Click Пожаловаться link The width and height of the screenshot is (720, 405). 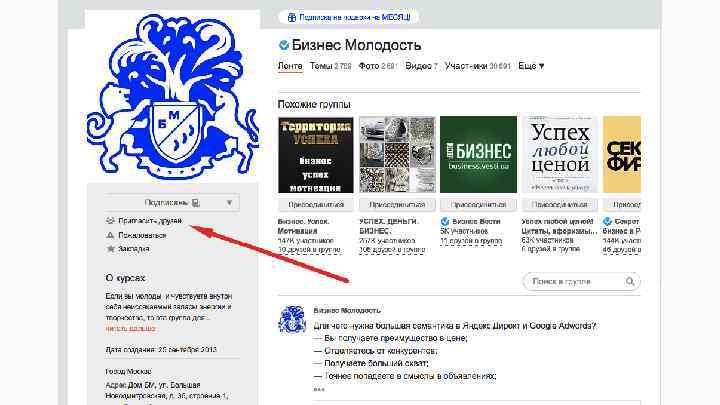[x=142, y=235]
